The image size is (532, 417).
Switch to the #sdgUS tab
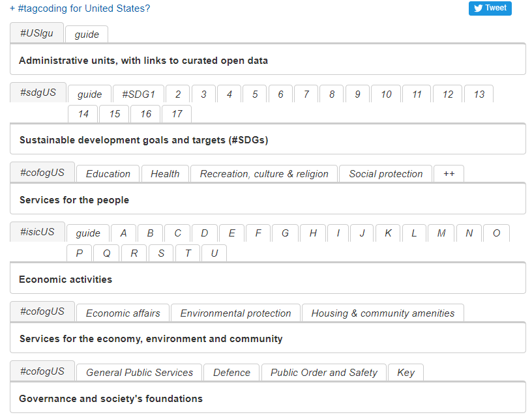pyautogui.click(x=37, y=93)
